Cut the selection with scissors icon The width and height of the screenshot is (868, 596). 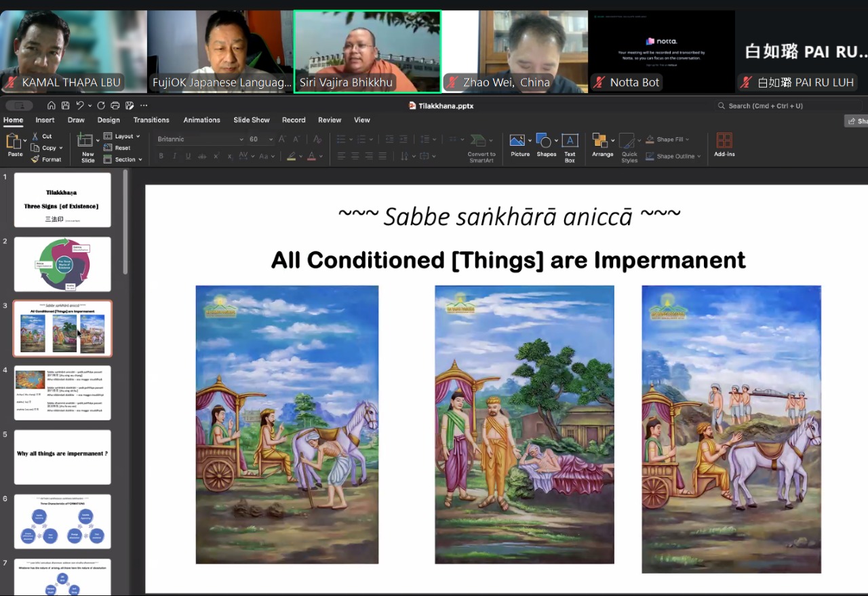pyautogui.click(x=42, y=136)
